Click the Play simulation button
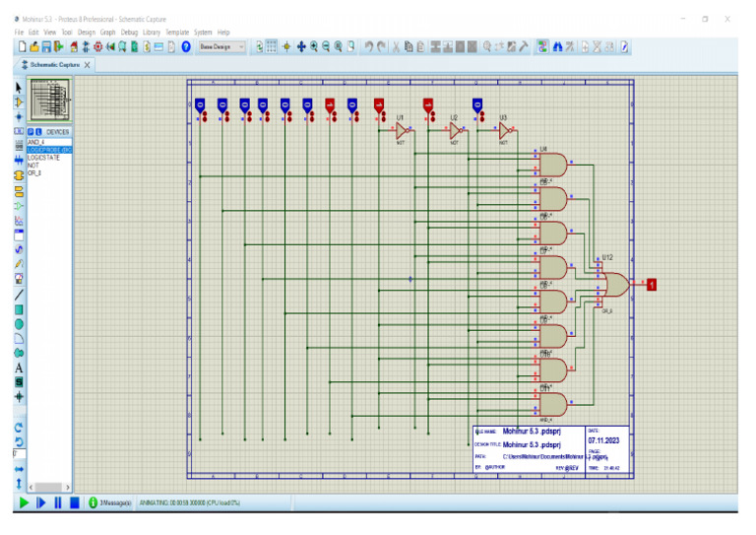Viewport: 756px width, 535px height. (x=24, y=502)
